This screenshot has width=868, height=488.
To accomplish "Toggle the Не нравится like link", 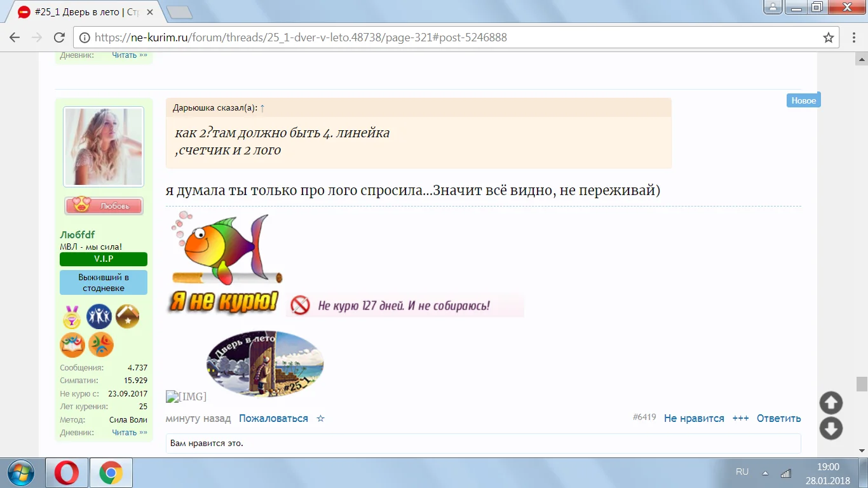I will click(x=694, y=418).
